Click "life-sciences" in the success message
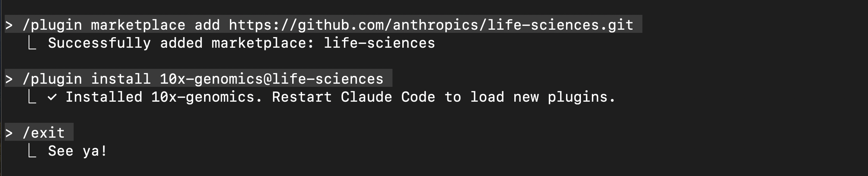Viewport: 868px width, 176px height. point(379,43)
